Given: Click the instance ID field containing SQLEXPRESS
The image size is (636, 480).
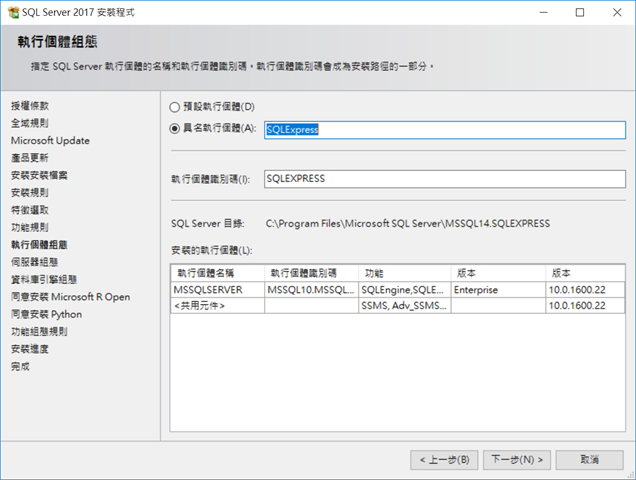Looking at the screenshot, I should coord(445,179).
